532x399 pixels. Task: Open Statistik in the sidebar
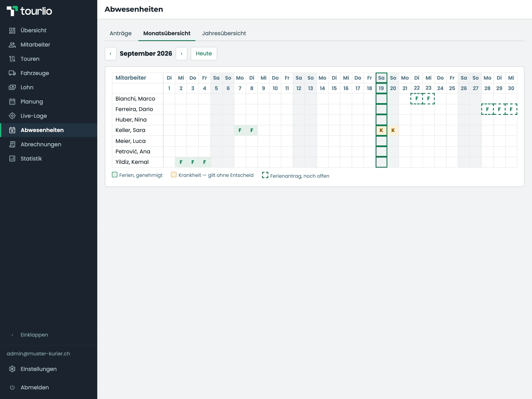pyautogui.click(x=49, y=158)
